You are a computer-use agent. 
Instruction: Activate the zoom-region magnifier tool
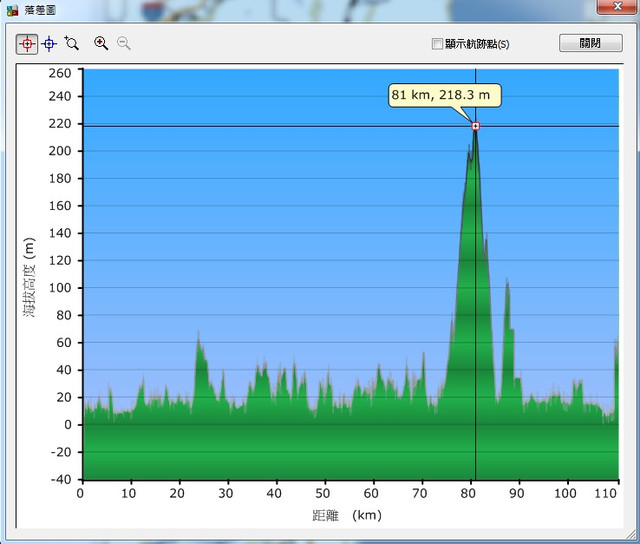tap(71, 43)
